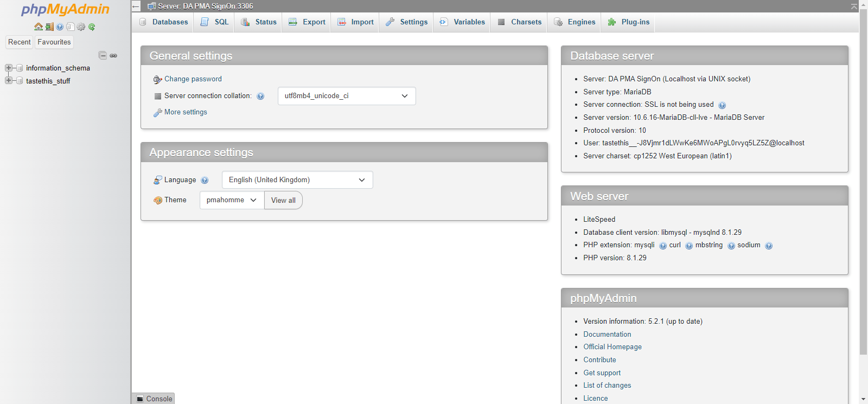Image resolution: width=868 pixels, height=404 pixels.
Task: Click the Favourites tables button
Action: tap(54, 42)
